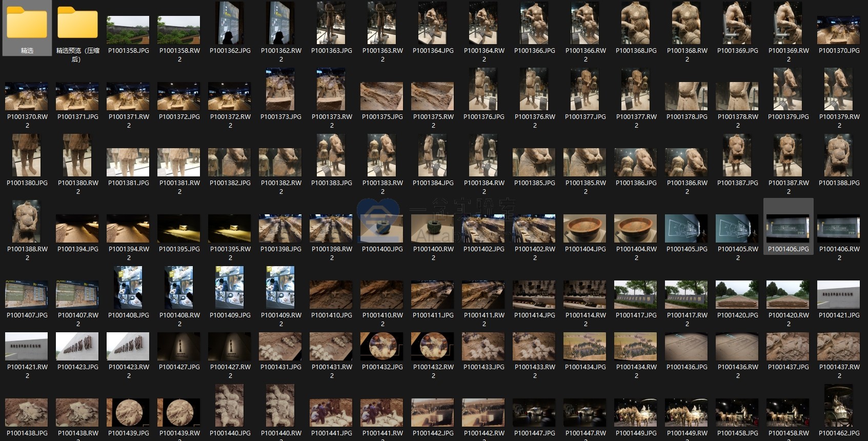Click the P1001434.JPG army painting thumbnail

tap(585, 346)
